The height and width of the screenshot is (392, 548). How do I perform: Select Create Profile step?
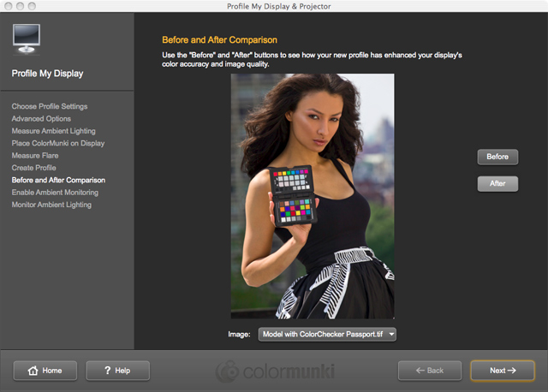pyautogui.click(x=34, y=168)
